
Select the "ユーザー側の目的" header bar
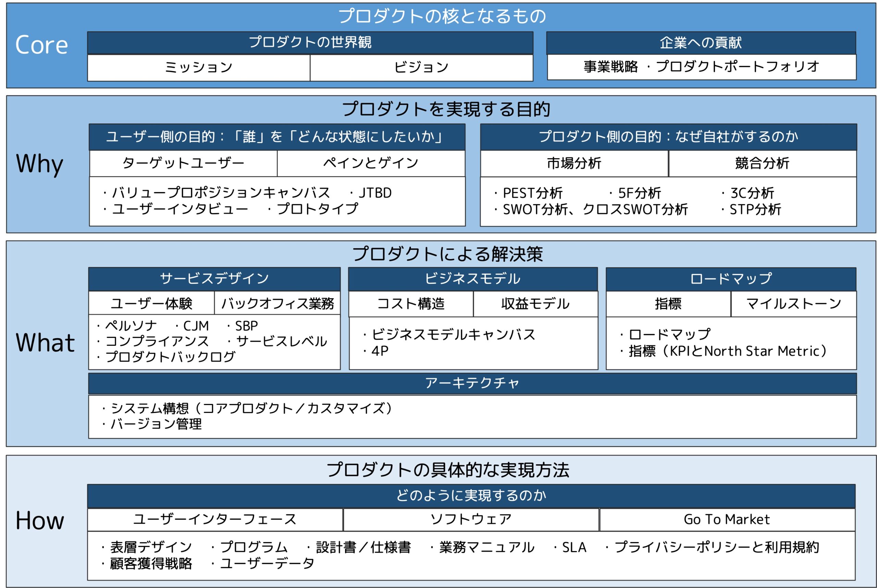(x=277, y=137)
